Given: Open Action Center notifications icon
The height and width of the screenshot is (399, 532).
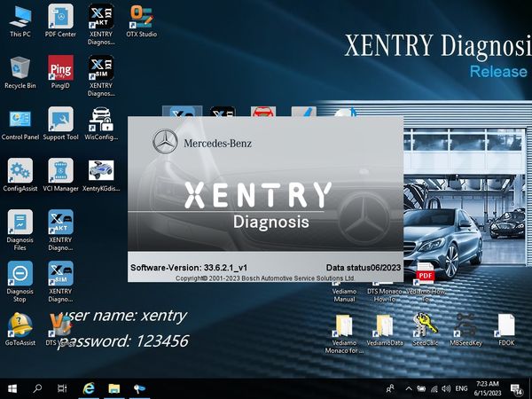Looking at the screenshot, I should click(x=516, y=389).
